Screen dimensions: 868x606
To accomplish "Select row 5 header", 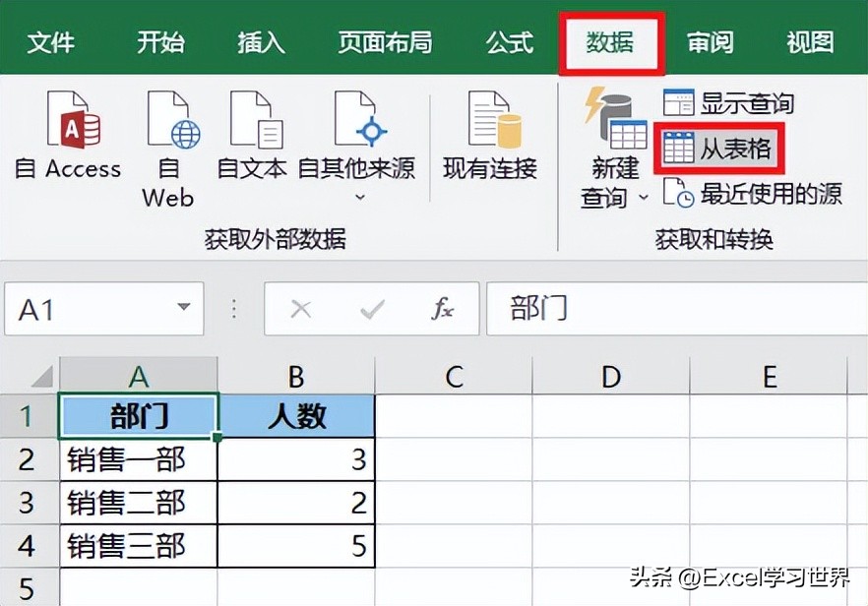I will (x=29, y=587).
